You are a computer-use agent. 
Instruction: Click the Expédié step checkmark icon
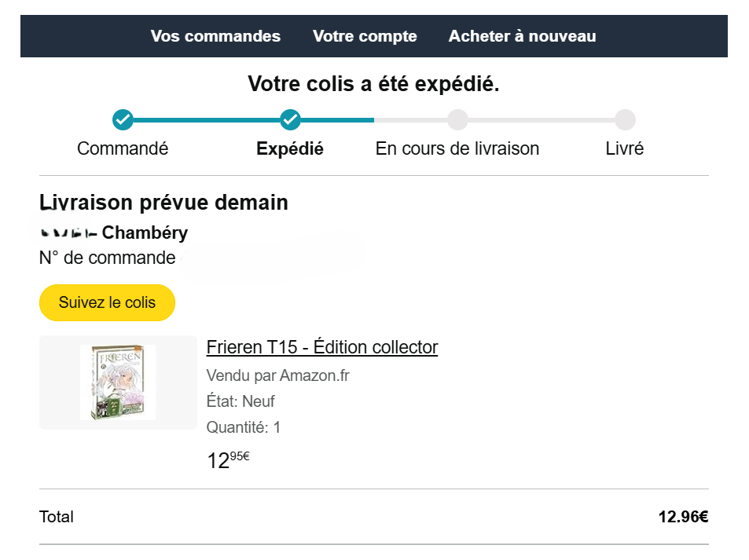point(290,120)
